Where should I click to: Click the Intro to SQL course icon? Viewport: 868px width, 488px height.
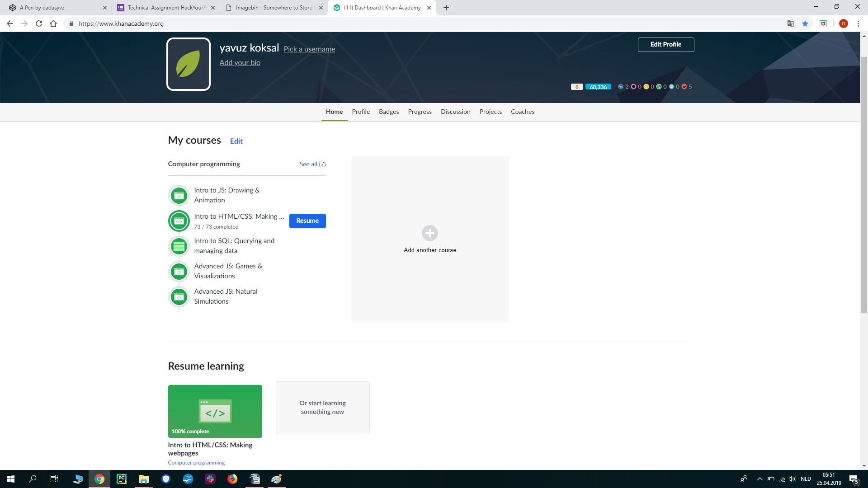coord(179,246)
